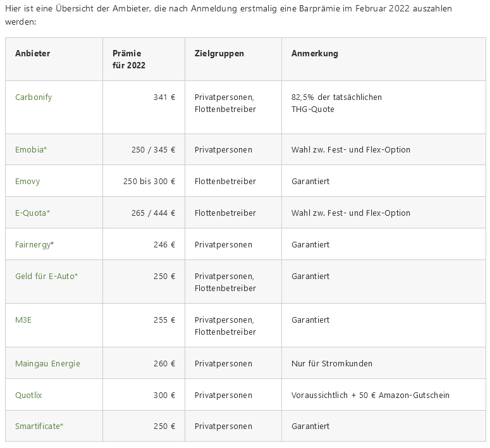Open the Carbonify provider link

34,97
